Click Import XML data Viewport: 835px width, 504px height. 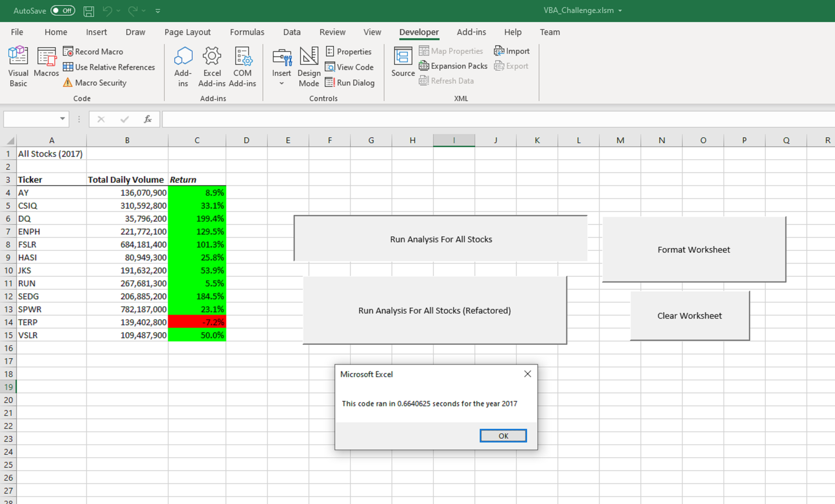pos(512,51)
